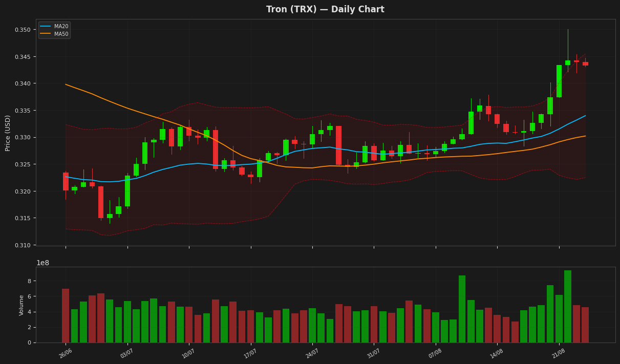Click the first red volume bar
Screen dimensions: 620x364
66,315
